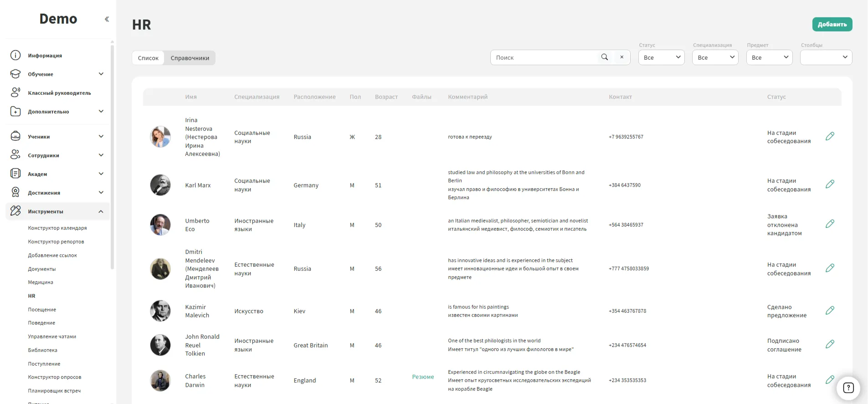Click the edit pencil for Umberto Eco

coord(830,224)
